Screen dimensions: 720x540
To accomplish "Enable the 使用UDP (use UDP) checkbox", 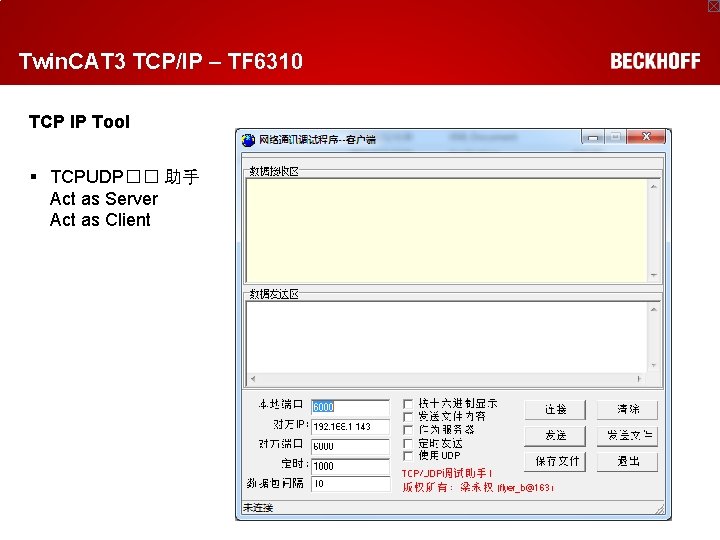I will pyautogui.click(x=408, y=456).
